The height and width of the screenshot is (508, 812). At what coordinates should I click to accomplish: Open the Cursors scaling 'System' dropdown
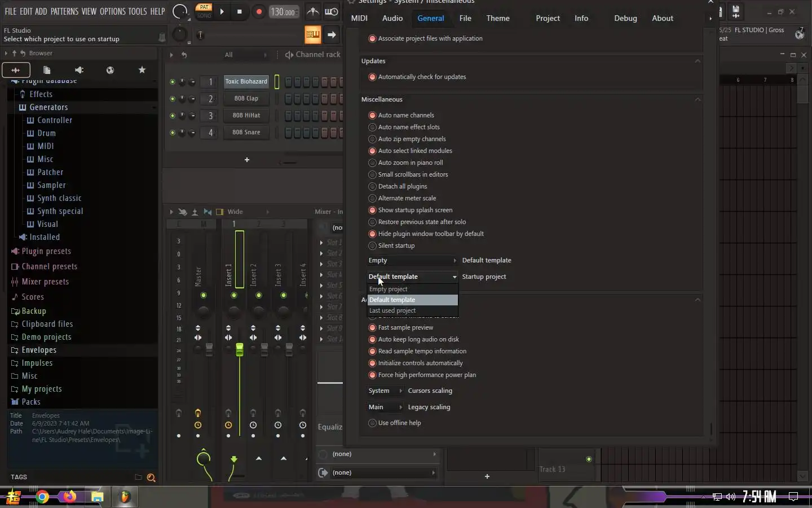click(x=386, y=391)
